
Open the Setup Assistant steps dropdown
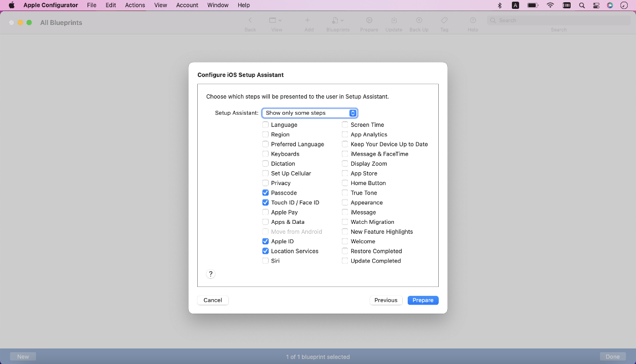(x=309, y=113)
